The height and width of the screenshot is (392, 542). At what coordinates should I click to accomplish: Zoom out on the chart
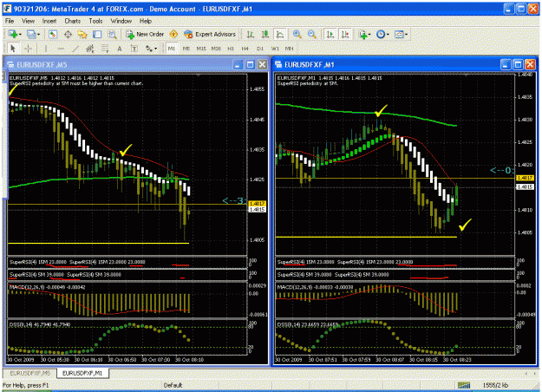point(312,34)
